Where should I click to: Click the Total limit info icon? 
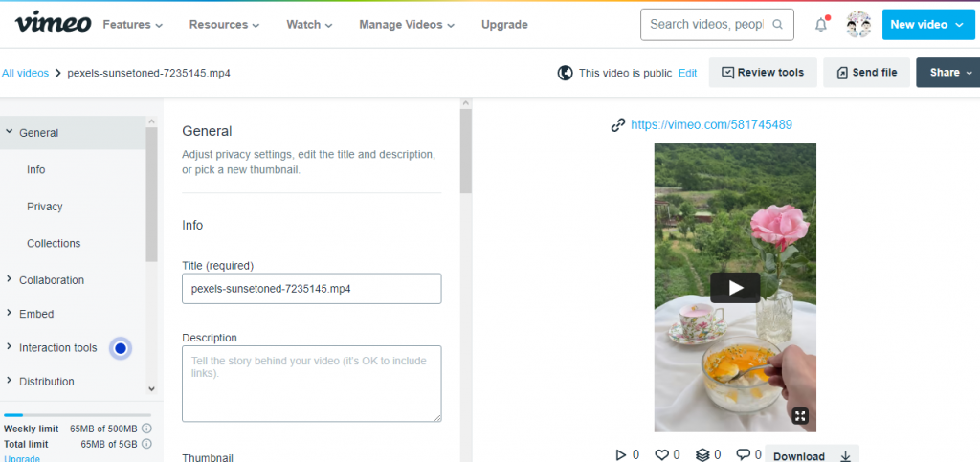pyautogui.click(x=146, y=445)
